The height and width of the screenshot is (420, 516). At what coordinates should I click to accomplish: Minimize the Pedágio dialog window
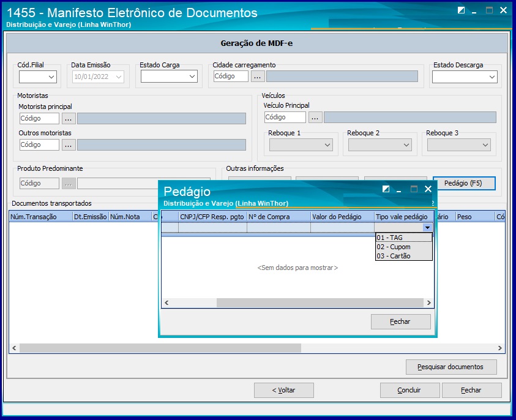point(399,190)
